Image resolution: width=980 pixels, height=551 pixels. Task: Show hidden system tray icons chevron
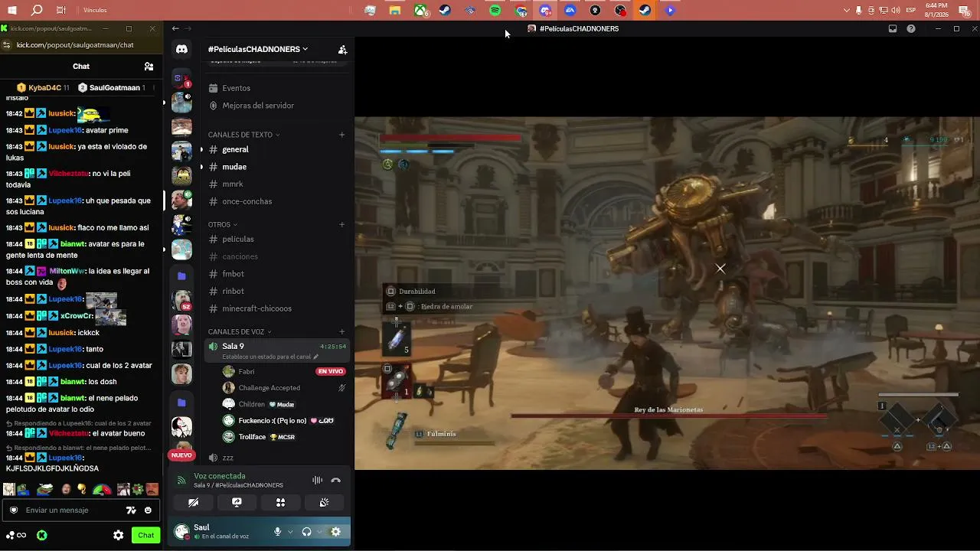tap(846, 10)
